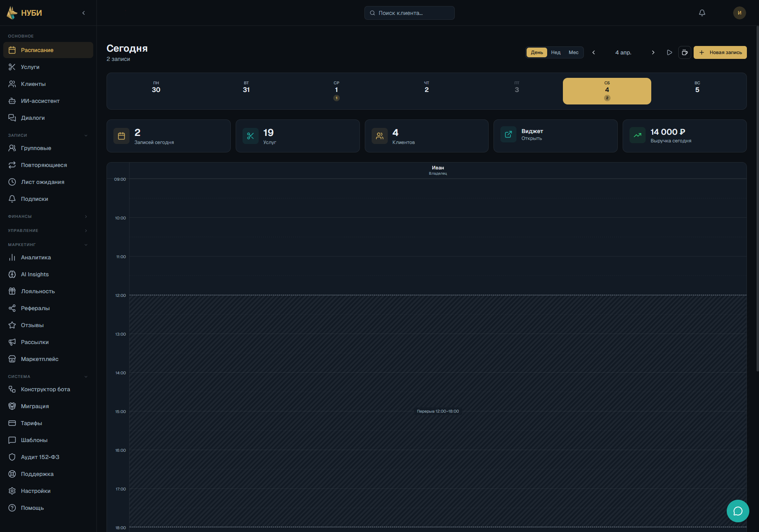Go to Клиенты in the sidebar

tap(33, 84)
